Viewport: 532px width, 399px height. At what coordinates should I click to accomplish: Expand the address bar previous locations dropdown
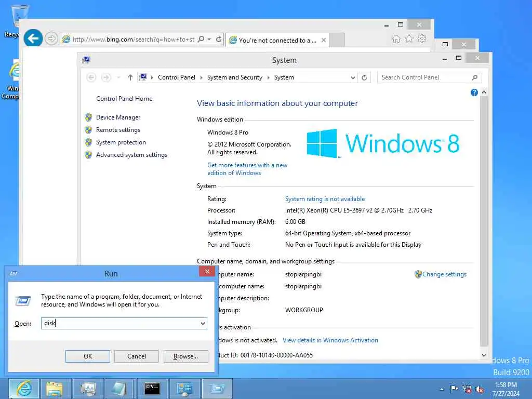click(353, 78)
